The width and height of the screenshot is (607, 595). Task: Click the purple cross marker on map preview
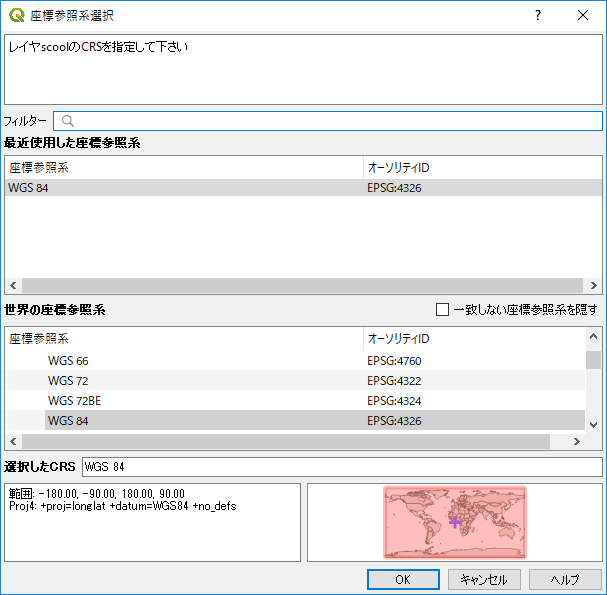pyautogui.click(x=455, y=522)
